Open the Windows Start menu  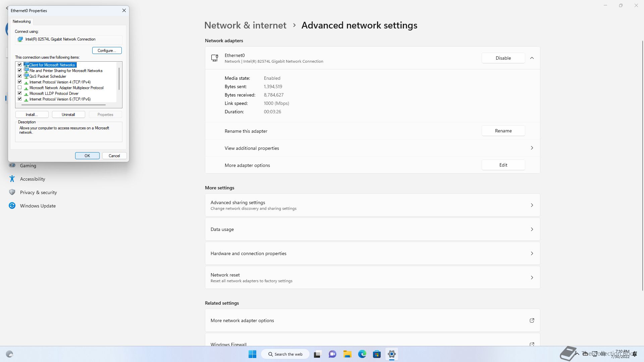click(x=252, y=354)
